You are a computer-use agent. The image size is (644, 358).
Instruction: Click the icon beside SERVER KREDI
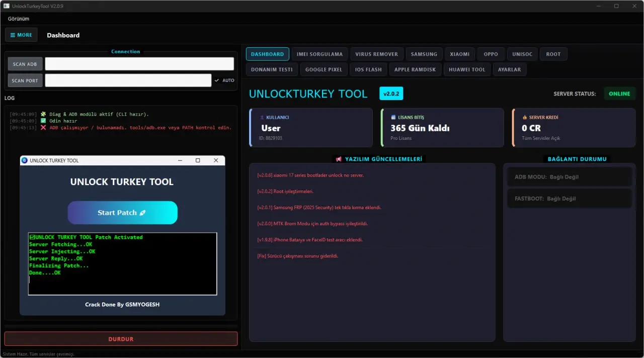(524, 118)
